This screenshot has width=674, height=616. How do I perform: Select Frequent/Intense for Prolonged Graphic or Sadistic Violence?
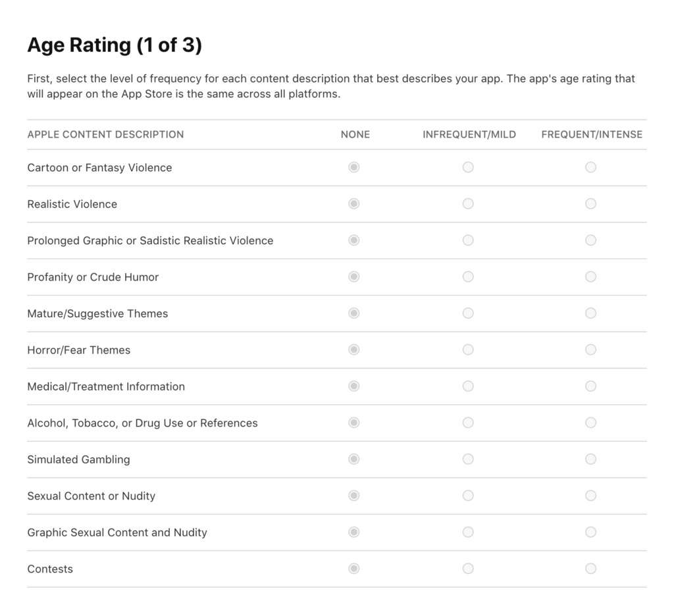(x=590, y=240)
